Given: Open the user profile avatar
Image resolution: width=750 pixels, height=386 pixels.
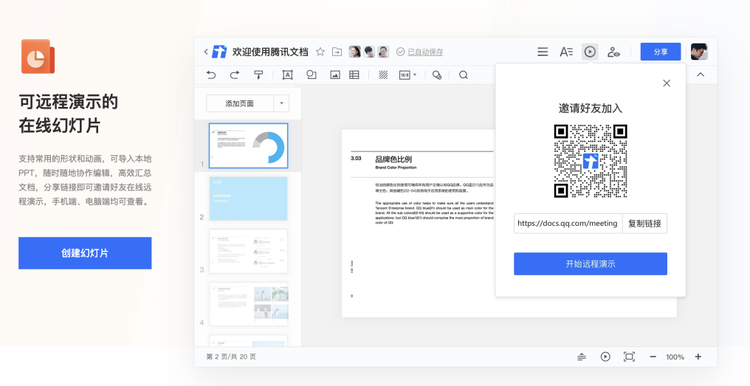Looking at the screenshot, I should click(699, 52).
